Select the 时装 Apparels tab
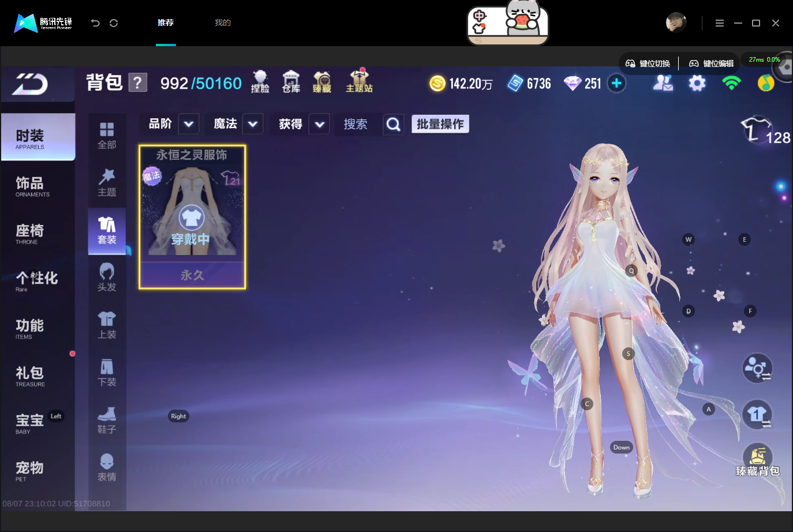 [38, 137]
